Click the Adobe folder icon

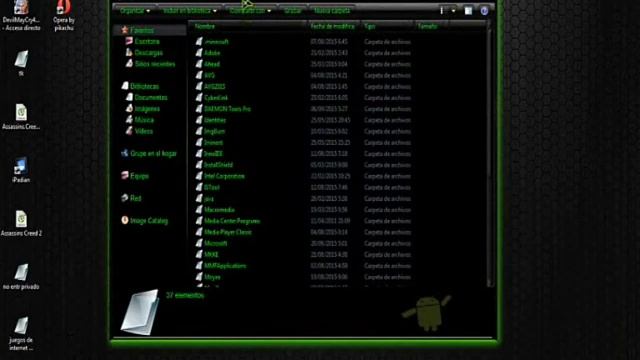coord(199,53)
